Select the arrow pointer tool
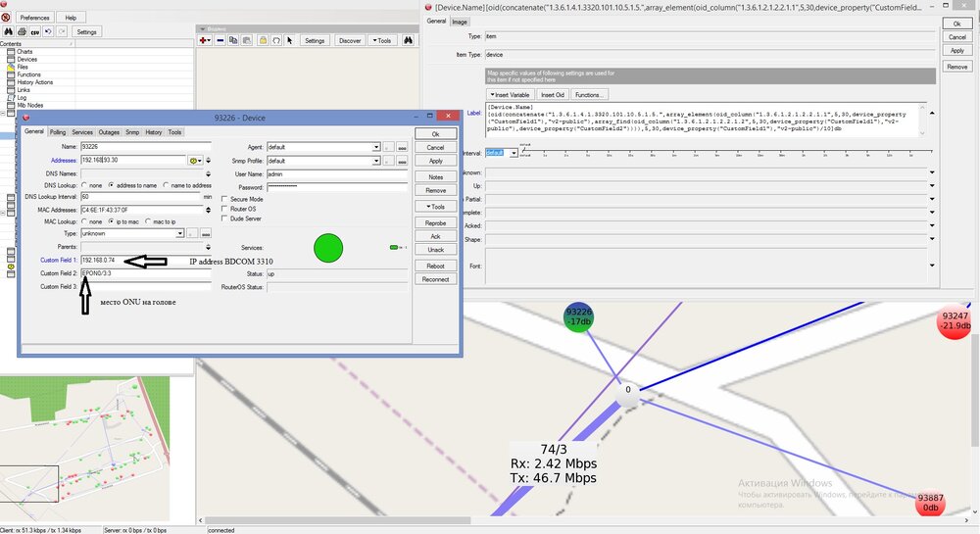Image resolution: width=980 pixels, height=534 pixels. 291,40
